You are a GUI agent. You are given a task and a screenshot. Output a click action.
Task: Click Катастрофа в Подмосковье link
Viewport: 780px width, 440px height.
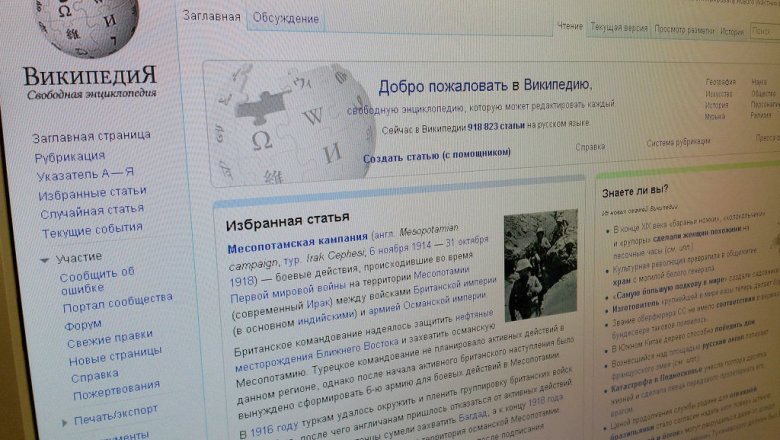coord(656,379)
